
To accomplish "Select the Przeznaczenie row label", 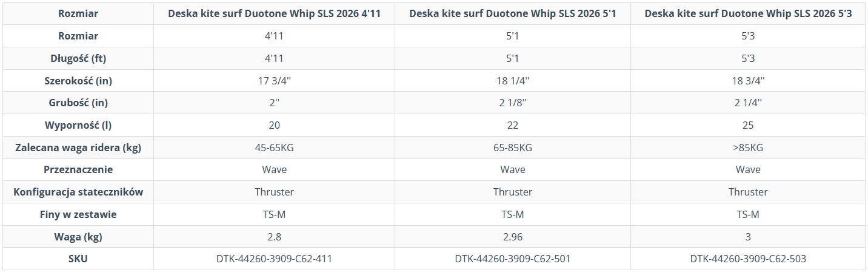I will click(78, 169).
